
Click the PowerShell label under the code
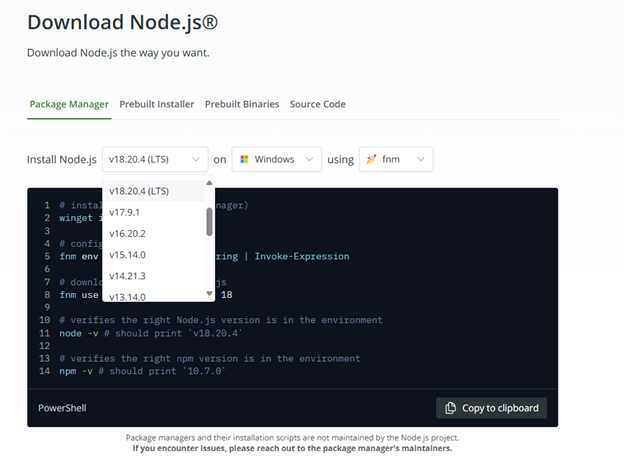(x=62, y=408)
